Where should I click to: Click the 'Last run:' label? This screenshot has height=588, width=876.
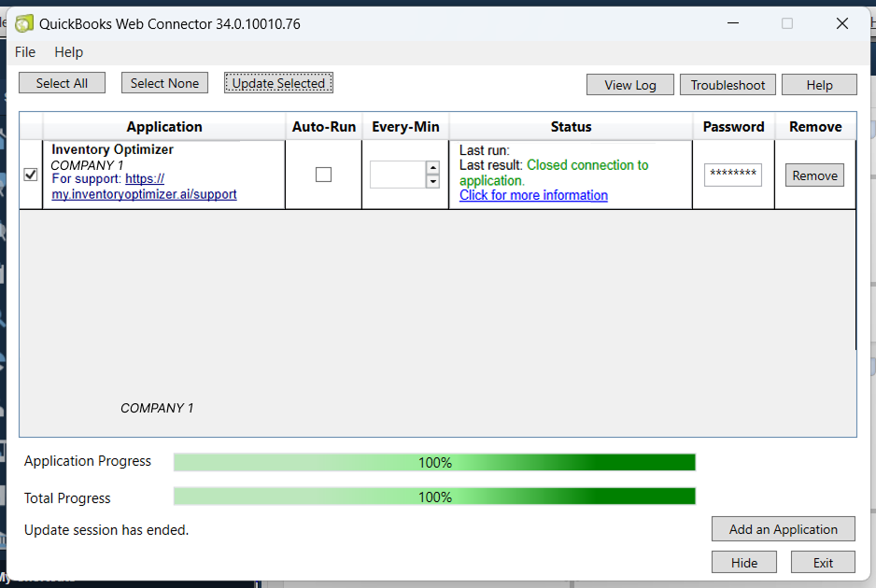[x=485, y=150]
